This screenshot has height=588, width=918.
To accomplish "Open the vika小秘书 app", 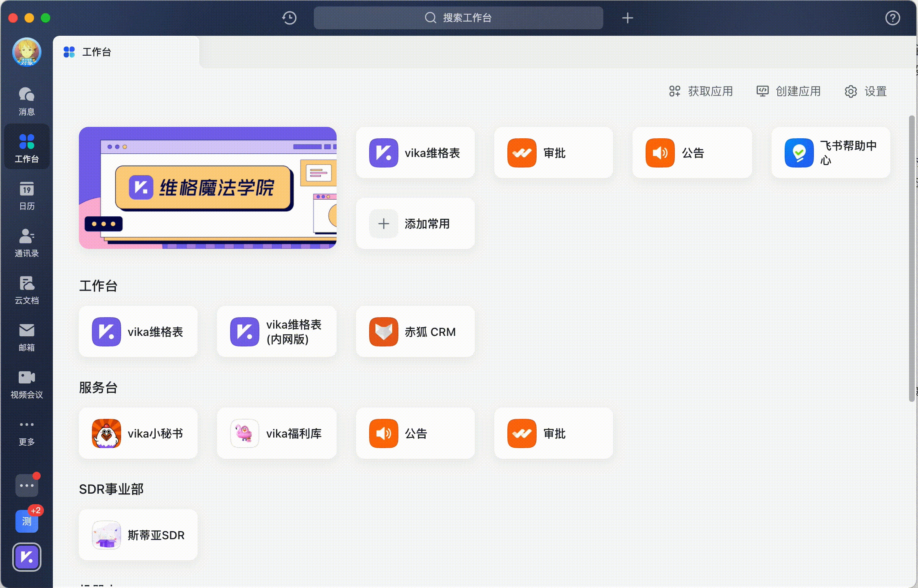I will [138, 433].
